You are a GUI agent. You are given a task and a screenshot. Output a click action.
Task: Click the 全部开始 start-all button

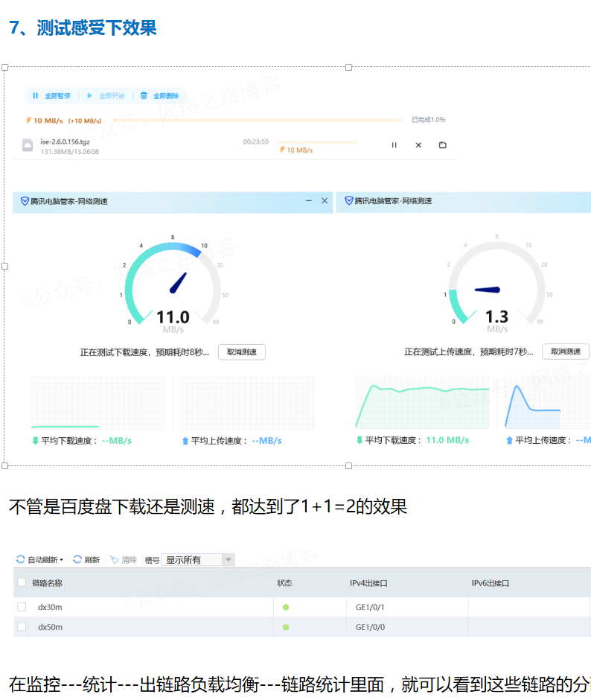click(106, 96)
